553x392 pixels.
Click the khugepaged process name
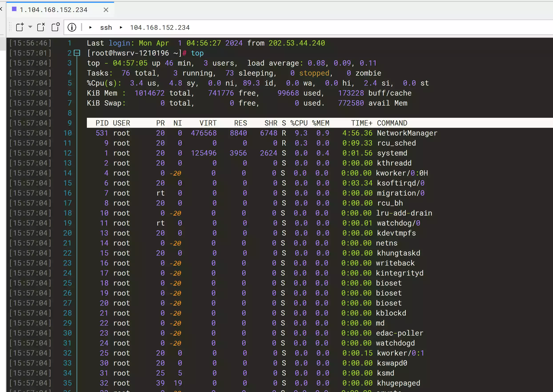point(399,383)
